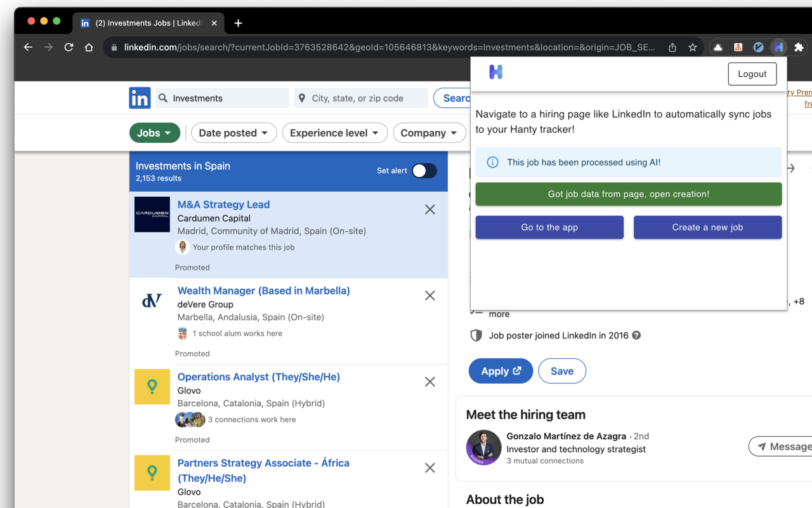Image resolution: width=812 pixels, height=508 pixels.
Task: Click the LinkedIn logo icon
Action: tap(140, 98)
